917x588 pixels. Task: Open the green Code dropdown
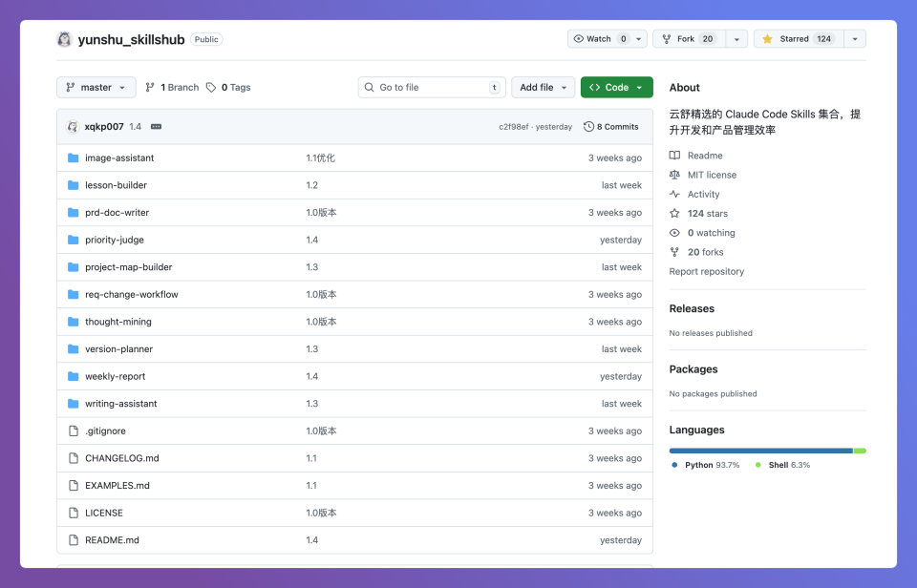click(x=616, y=87)
